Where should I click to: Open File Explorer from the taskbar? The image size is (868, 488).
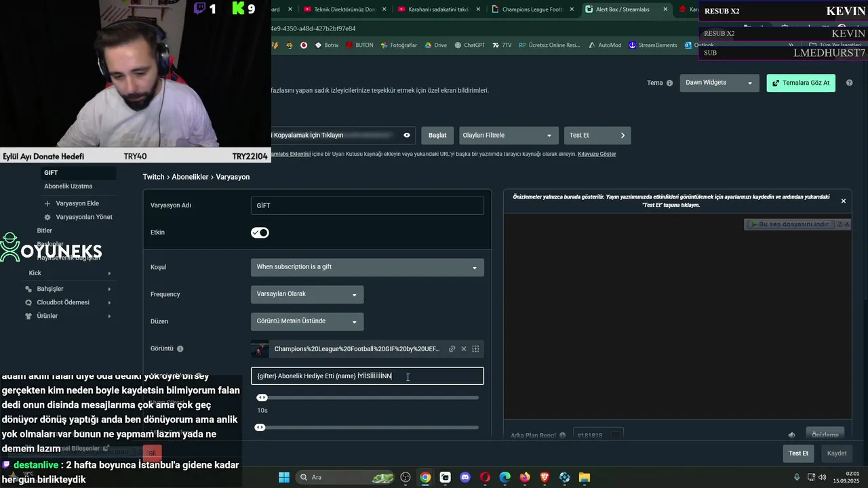coord(585,477)
